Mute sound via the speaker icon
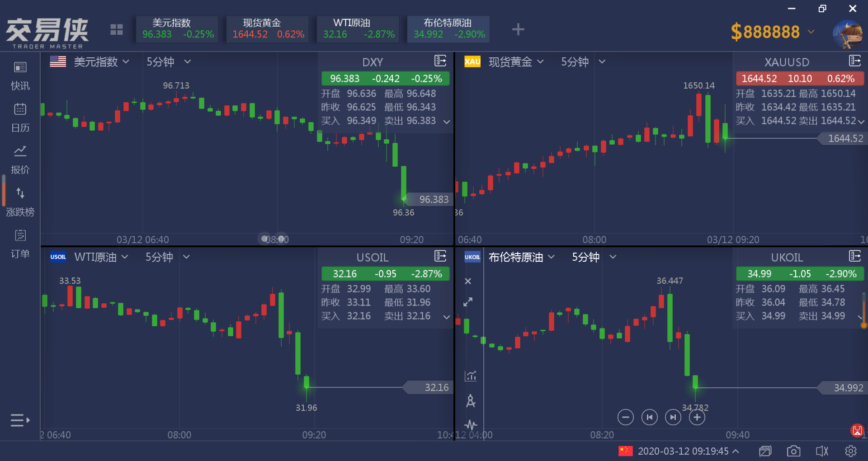This screenshot has width=868, height=461. pos(821,451)
